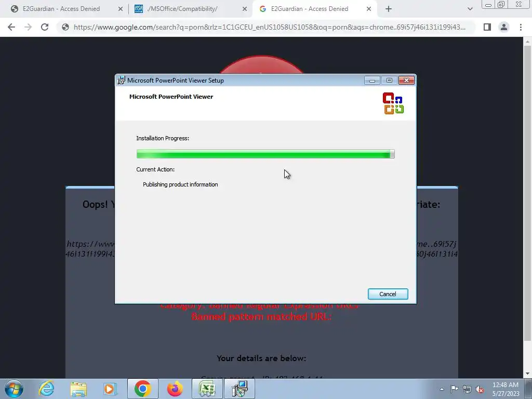532x399 pixels.
Task: Open Firefox from taskbar
Action: [x=175, y=389]
